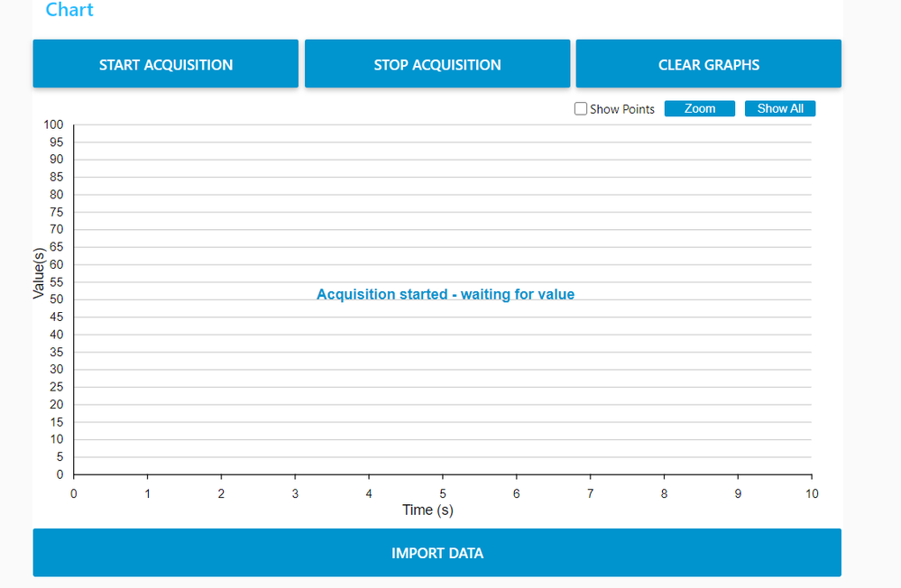Click the 'Acquisition started - waiting for value' message

(x=446, y=294)
